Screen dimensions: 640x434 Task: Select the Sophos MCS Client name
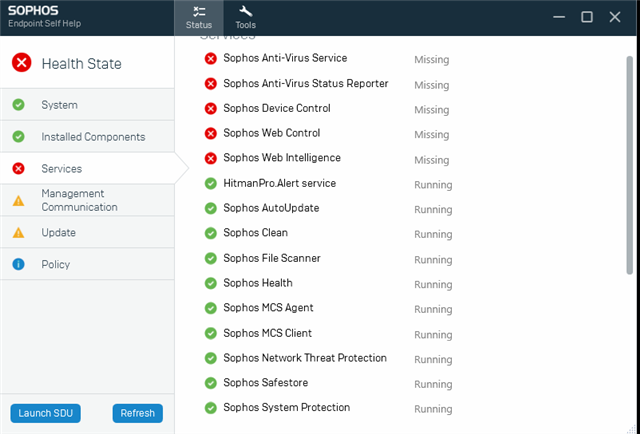(267, 333)
